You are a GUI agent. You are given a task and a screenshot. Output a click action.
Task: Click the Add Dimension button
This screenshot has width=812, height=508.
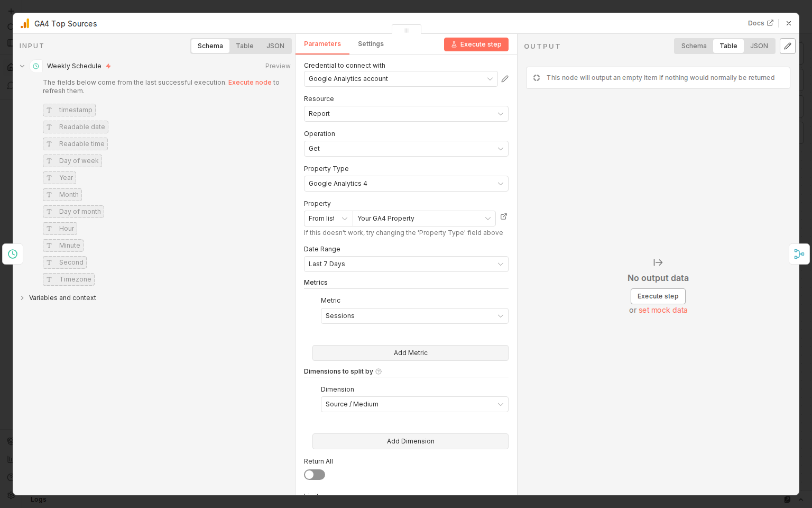(410, 441)
